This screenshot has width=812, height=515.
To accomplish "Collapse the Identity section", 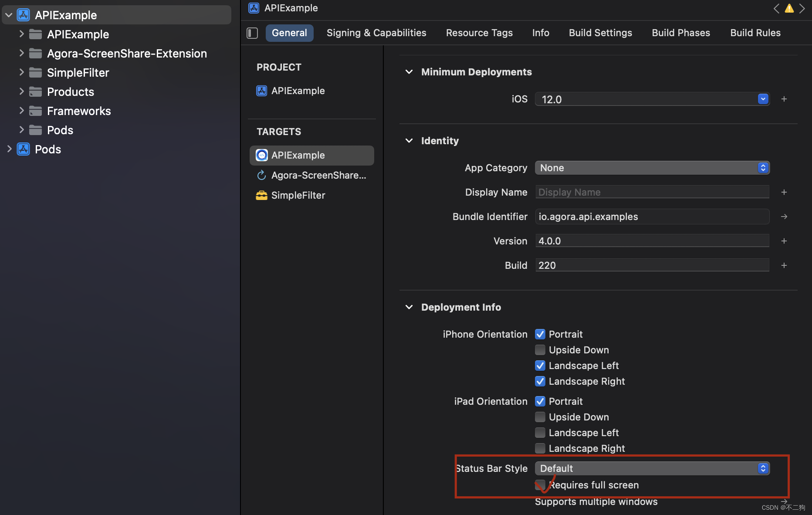I will click(x=409, y=141).
